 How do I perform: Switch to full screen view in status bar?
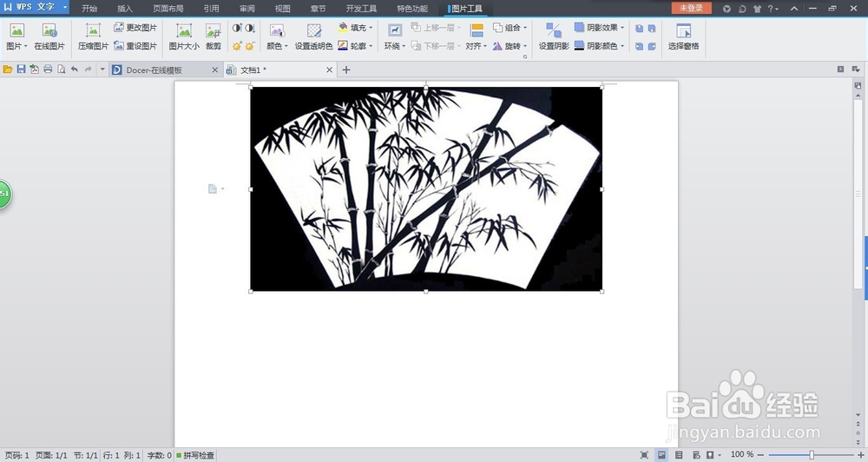(x=644, y=455)
